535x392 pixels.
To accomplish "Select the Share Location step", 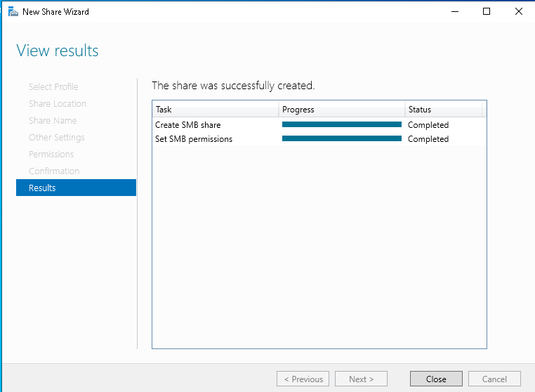I will pyautogui.click(x=58, y=103).
